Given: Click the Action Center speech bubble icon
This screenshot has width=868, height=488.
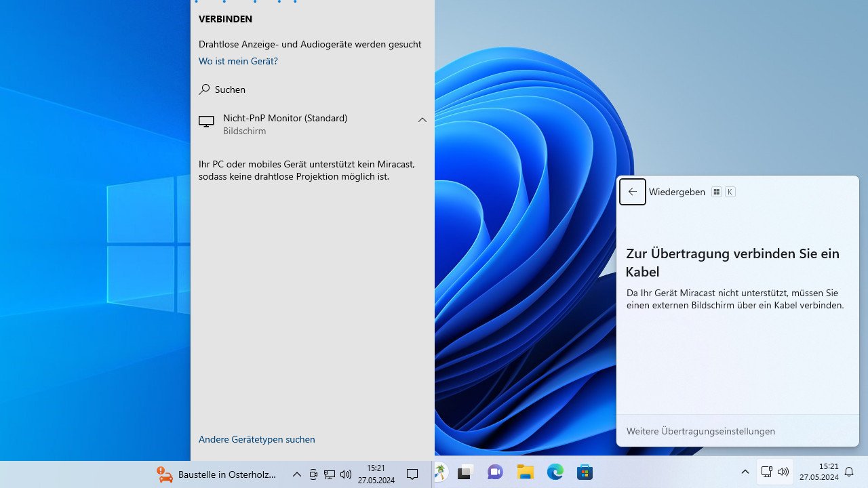Looking at the screenshot, I should [x=412, y=474].
